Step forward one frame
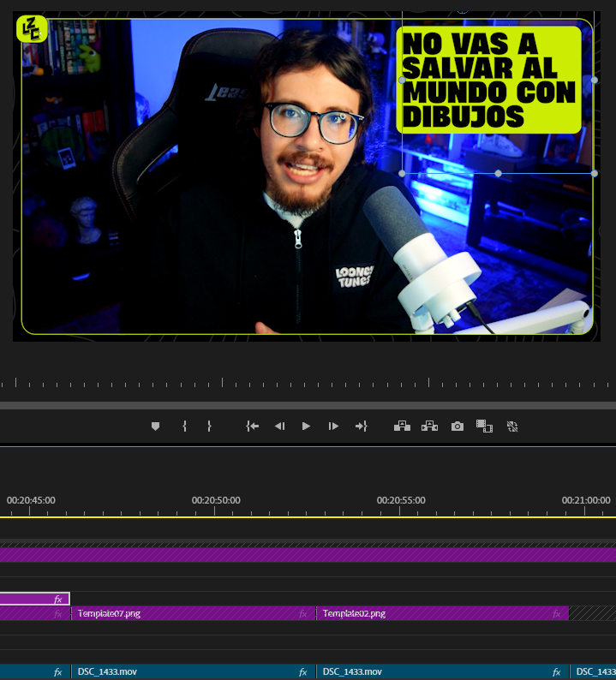616x680 pixels. pyautogui.click(x=333, y=426)
